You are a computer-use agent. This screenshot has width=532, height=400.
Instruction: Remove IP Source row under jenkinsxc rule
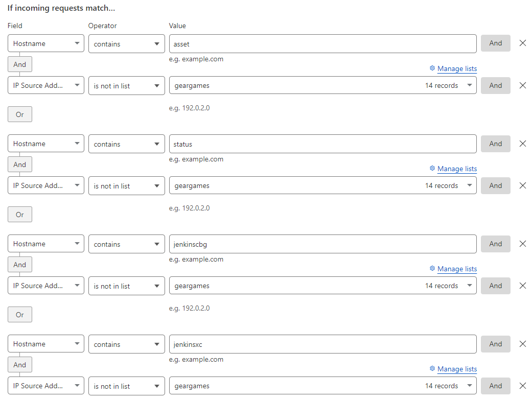point(522,386)
